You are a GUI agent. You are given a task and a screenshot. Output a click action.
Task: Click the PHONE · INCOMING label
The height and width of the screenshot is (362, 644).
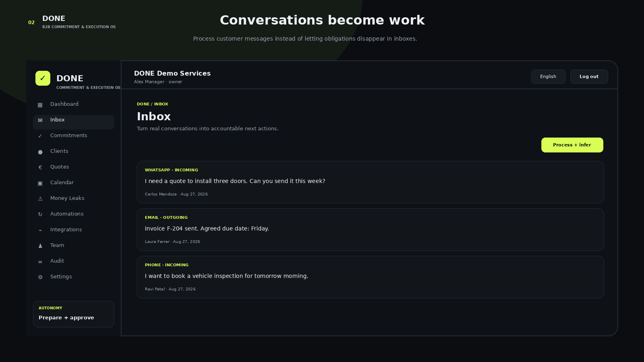(167, 265)
